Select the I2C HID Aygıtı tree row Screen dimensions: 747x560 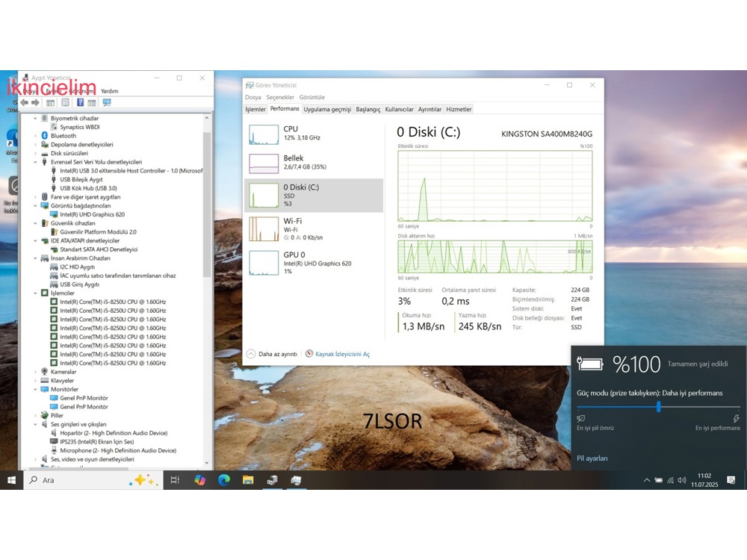point(77,267)
